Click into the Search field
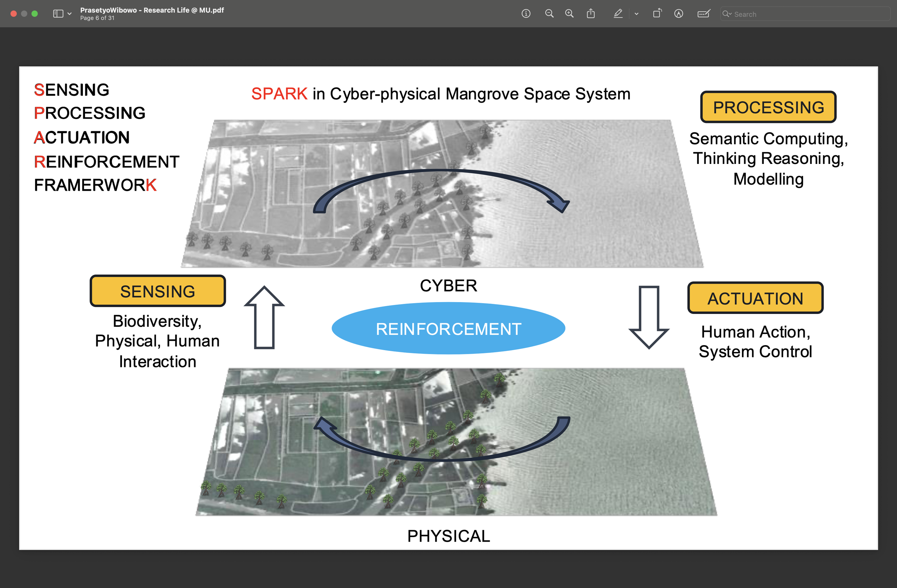This screenshot has height=588, width=897. (x=807, y=14)
